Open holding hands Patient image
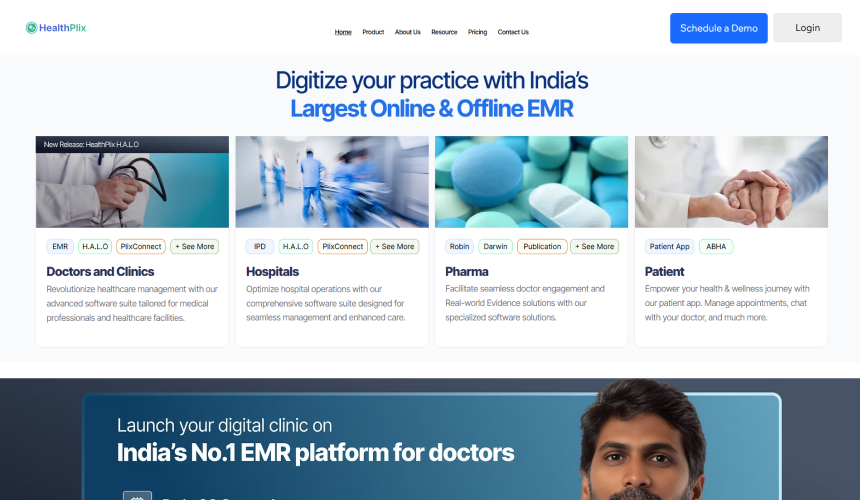This screenshot has height=500, width=860. [x=731, y=182]
